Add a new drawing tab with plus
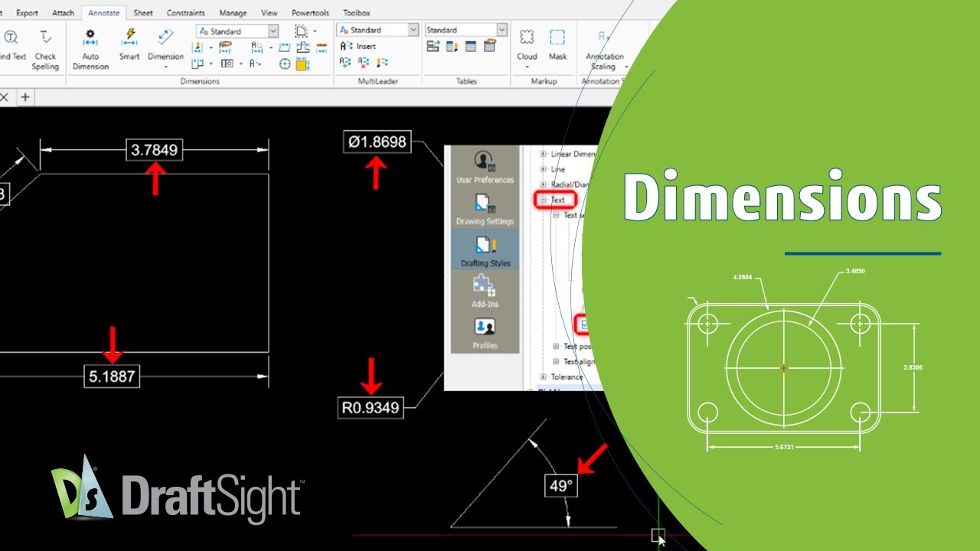 tap(25, 97)
